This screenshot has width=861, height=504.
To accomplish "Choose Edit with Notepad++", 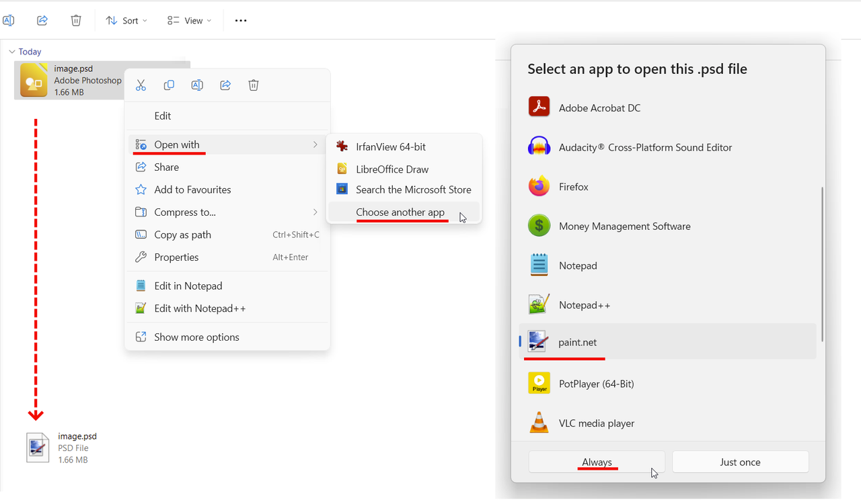I will coord(227,308).
